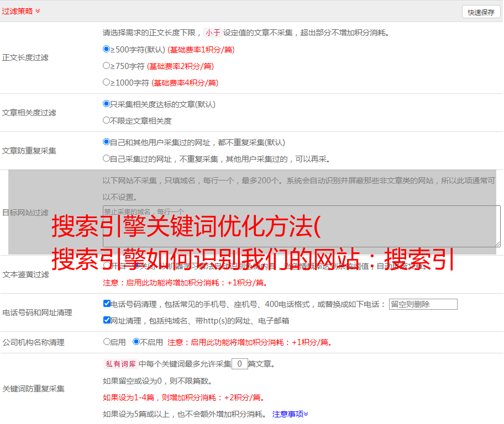The height and width of the screenshot is (424, 504).
Task: Click the 私有词库 tag
Action: (x=119, y=364)
